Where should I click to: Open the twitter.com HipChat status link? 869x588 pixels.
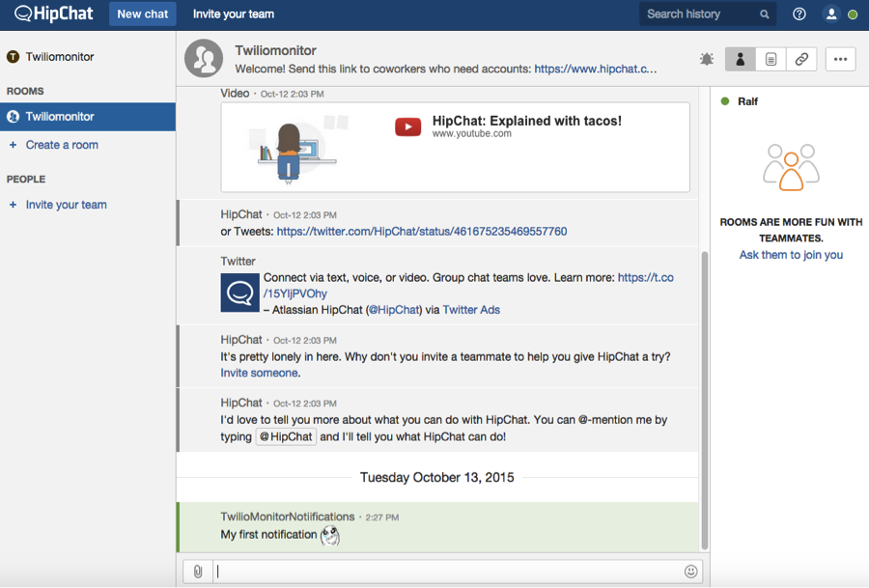(x=422, y=231)
